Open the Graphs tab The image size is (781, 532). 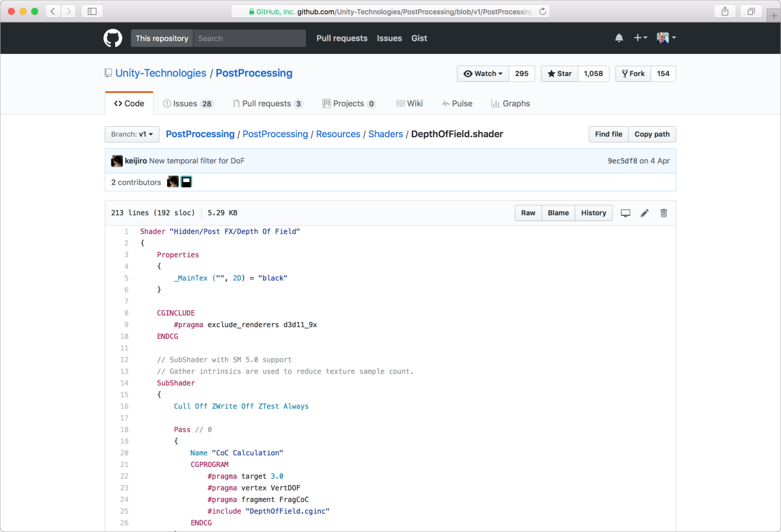tap(510, 103)
